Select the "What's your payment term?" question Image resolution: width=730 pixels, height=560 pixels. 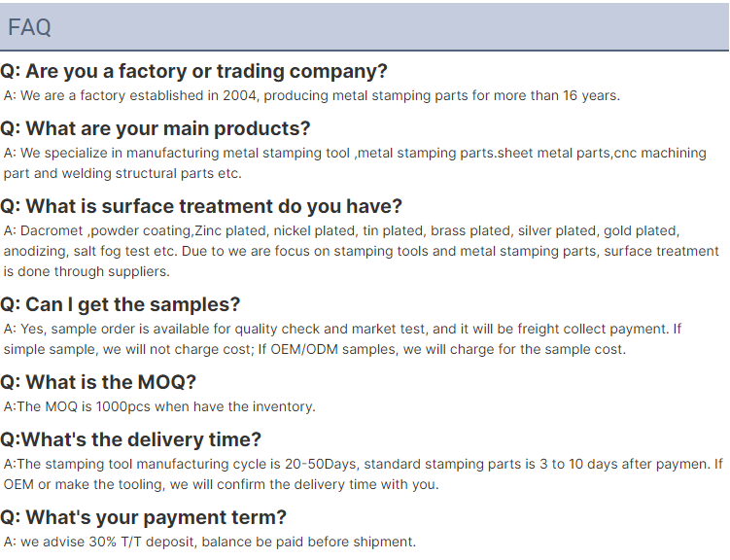point(144,517)
